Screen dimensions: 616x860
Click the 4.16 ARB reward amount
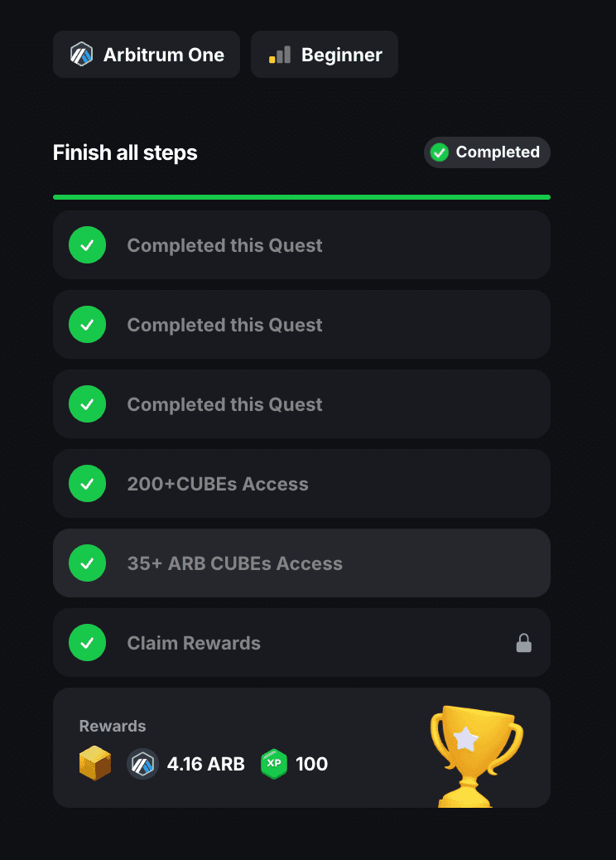[x=206, y=764]
